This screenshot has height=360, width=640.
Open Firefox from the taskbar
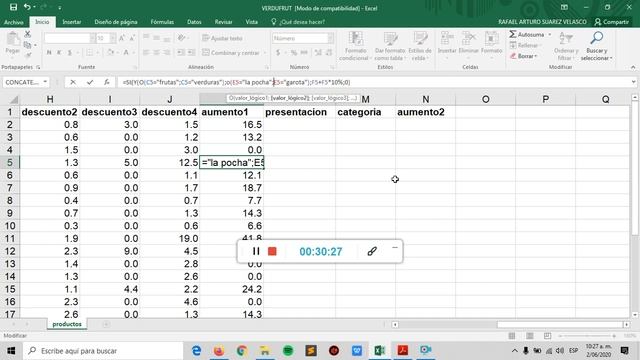click(x=219, y=351)
